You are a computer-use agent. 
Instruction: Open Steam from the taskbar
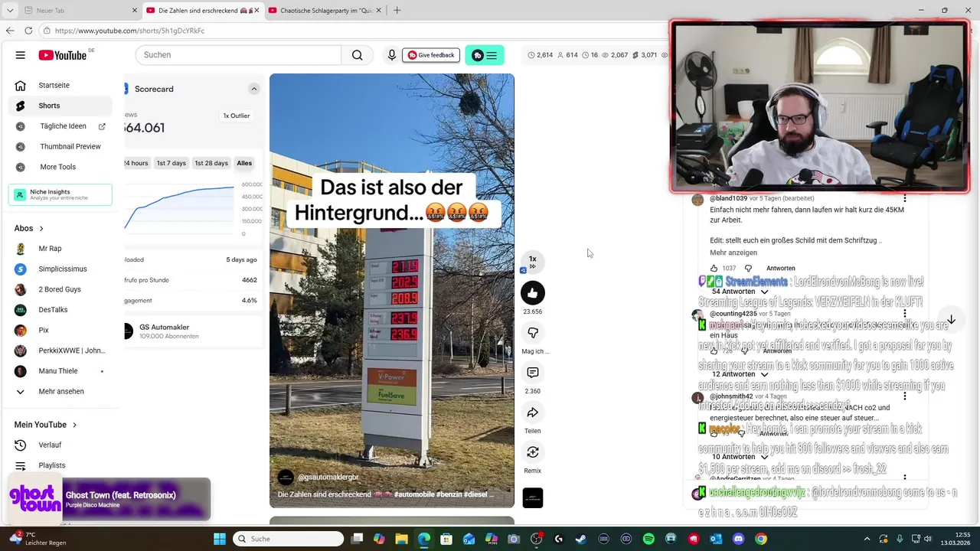tap(581, 539)
